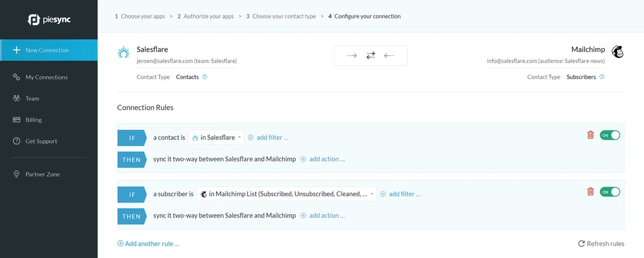Click the Mailchimp monkey logo
Image resolution: width=644 pixels, height=258 pixels.
click(618, 51)
